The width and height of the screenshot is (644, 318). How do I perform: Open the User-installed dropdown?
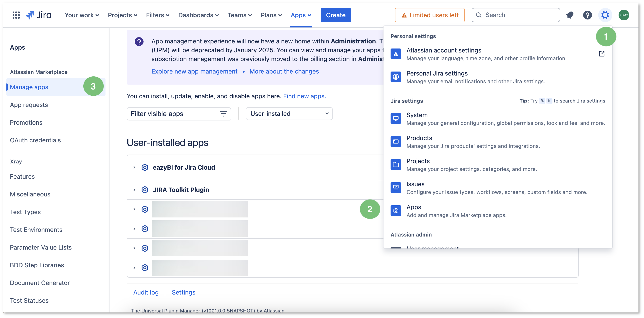(289, 114)
